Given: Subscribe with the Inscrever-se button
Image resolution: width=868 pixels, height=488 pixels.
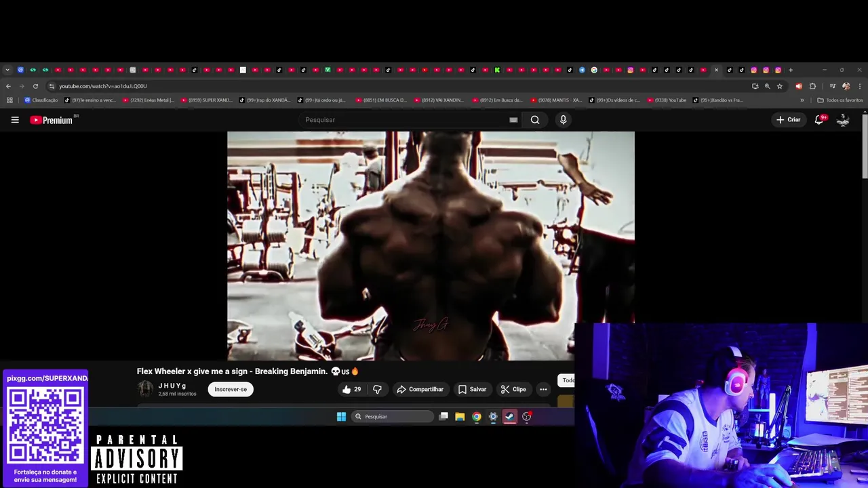Looking at the screenshot, I should pos(231,389).
